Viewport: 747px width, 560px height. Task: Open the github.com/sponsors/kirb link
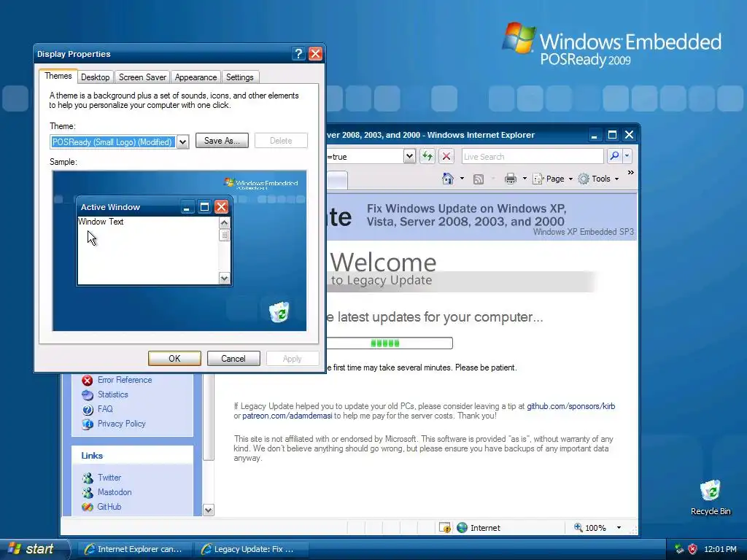click(x=570, y=406)
